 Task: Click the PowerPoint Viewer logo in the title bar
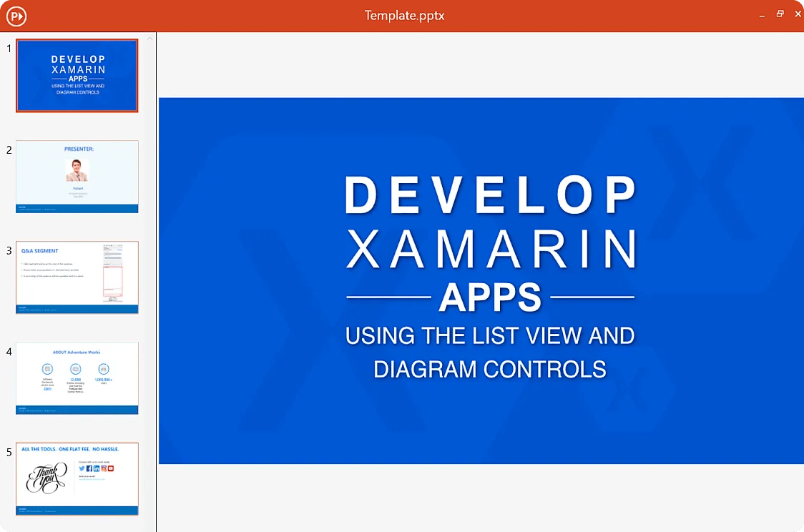[16, 14]
